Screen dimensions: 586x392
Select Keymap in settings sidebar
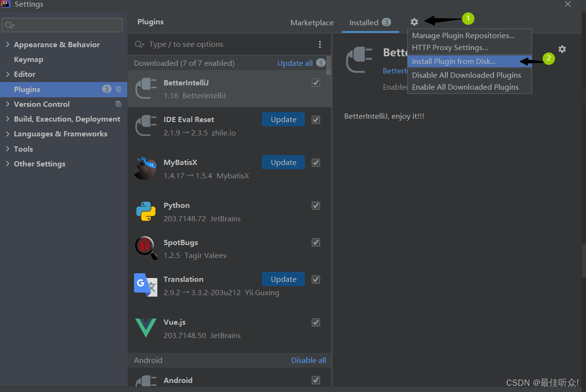(29, 59)
